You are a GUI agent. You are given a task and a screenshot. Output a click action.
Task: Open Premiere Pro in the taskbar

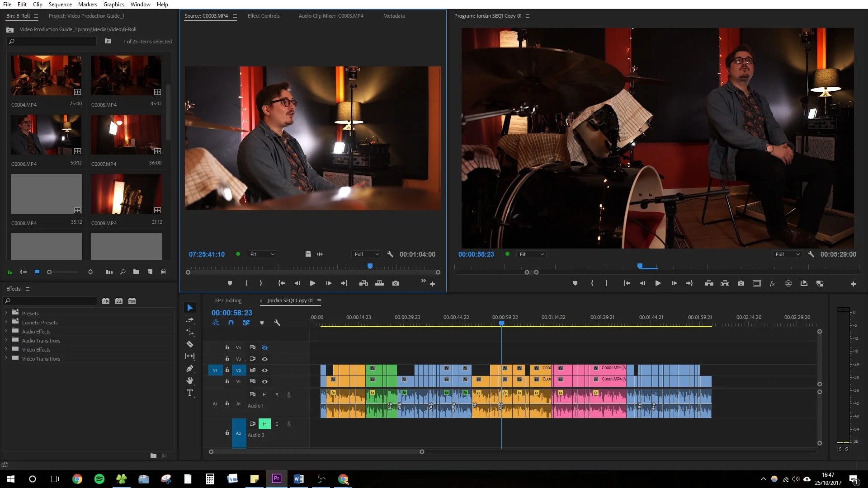click(x=277, y=479)
